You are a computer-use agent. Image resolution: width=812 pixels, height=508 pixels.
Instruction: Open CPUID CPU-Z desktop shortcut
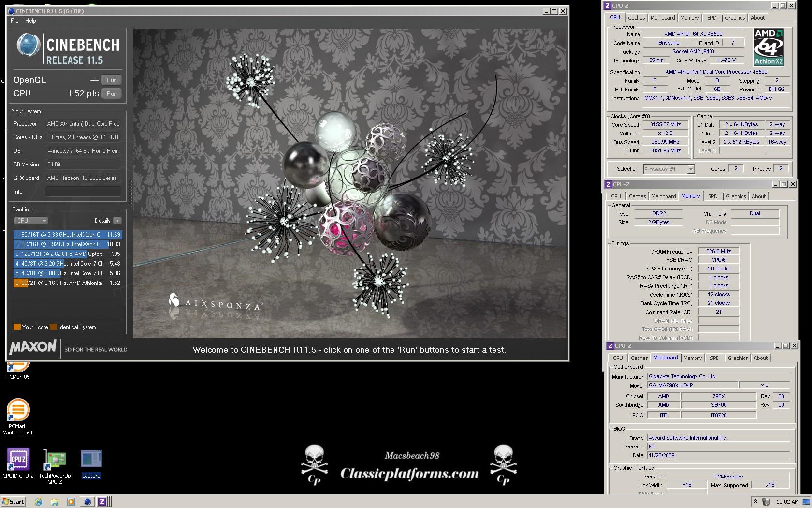click(18, 463)
